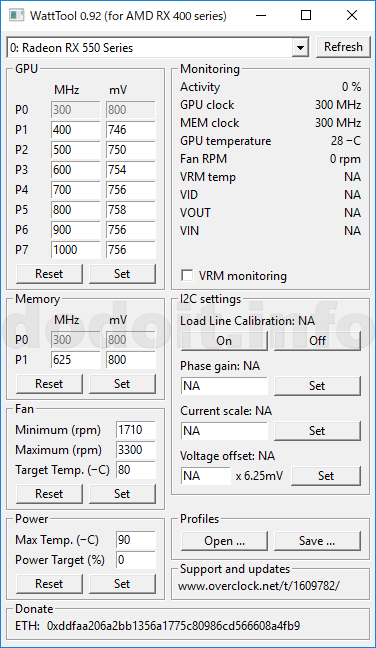376x648 pixels.
Task: Close the WattTool window
Action: 352,16
